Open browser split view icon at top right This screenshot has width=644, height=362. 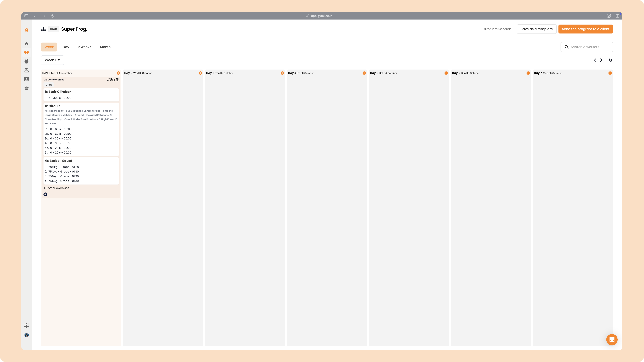(617, 16)
